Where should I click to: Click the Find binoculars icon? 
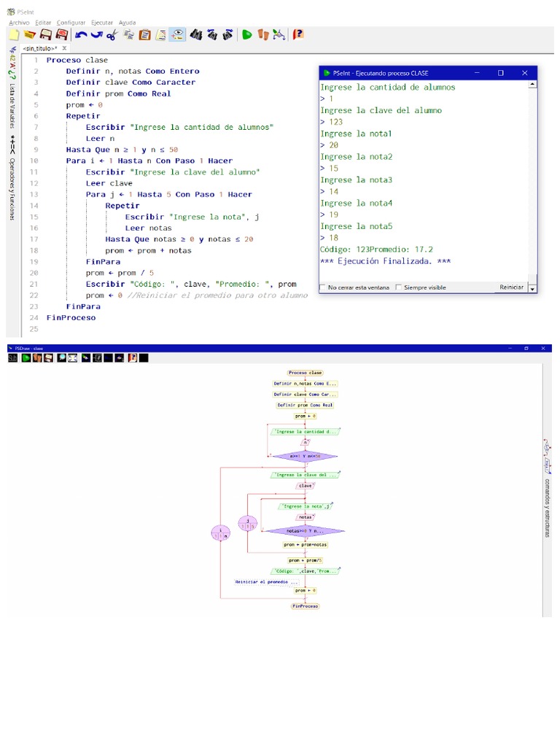click(195, 34)
